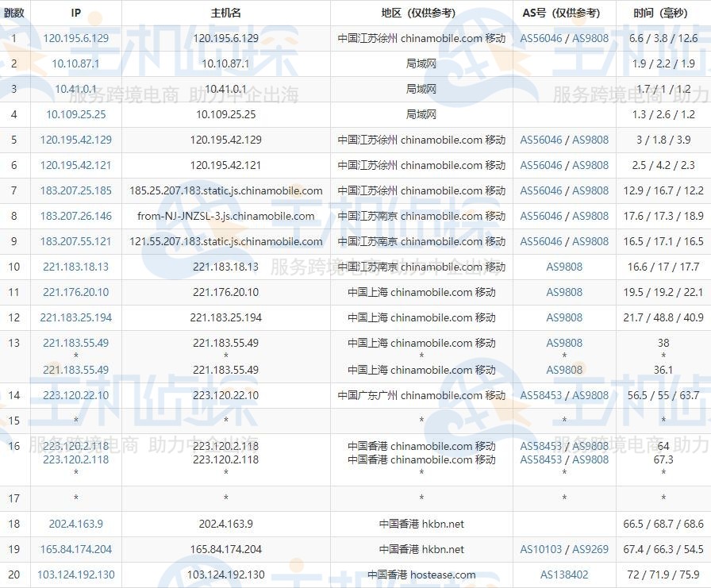This screenshot has width=711, height=588.
Task: Open the IP link 223.120.22.10
Action: pos(75,395)
